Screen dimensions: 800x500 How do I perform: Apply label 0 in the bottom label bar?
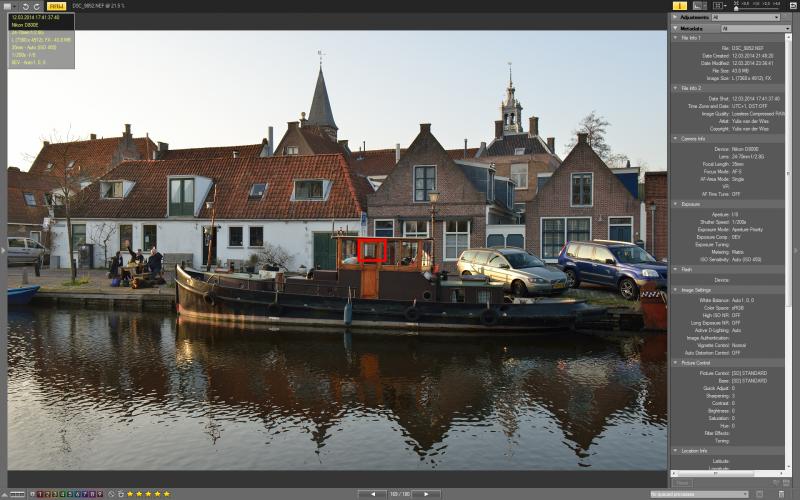[33, 494]
